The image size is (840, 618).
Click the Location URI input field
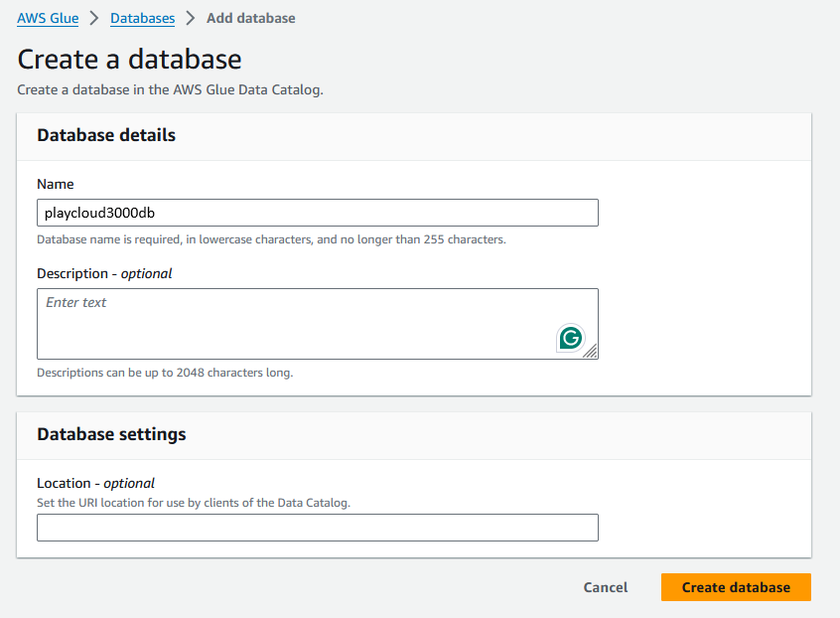[318, 528]
